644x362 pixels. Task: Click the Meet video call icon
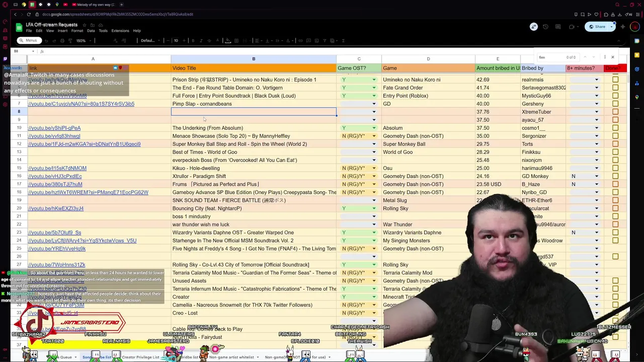[572, 27]
